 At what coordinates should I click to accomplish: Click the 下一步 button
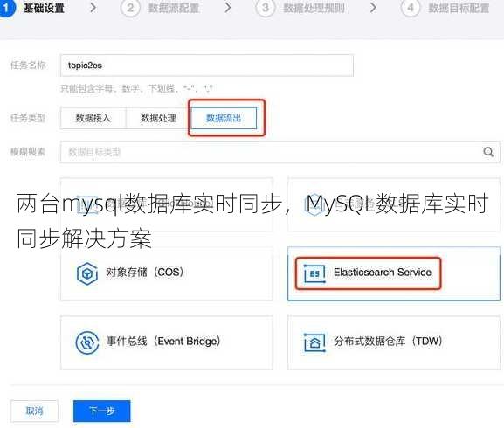click(102, 411)
